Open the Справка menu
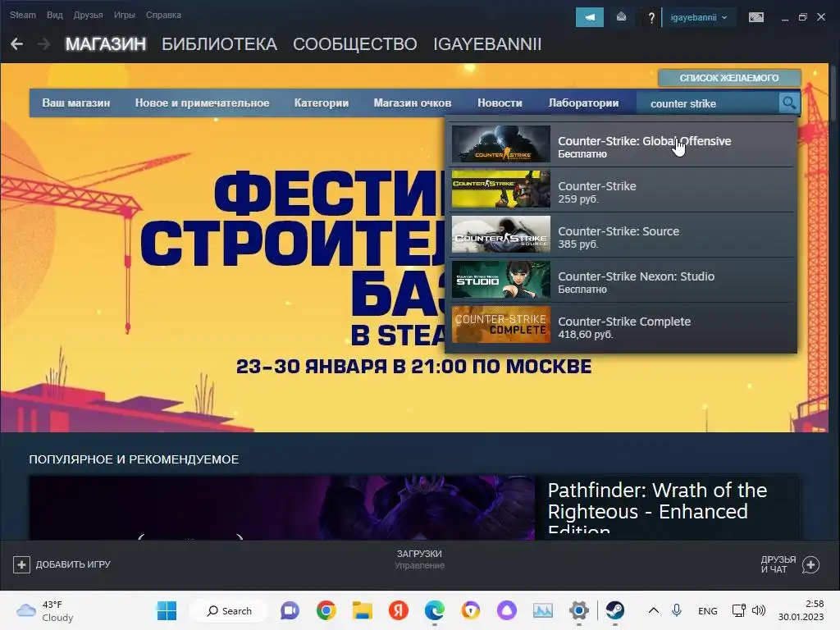The height and width of the screenshot is (630, 840). [x=163, y=15]
